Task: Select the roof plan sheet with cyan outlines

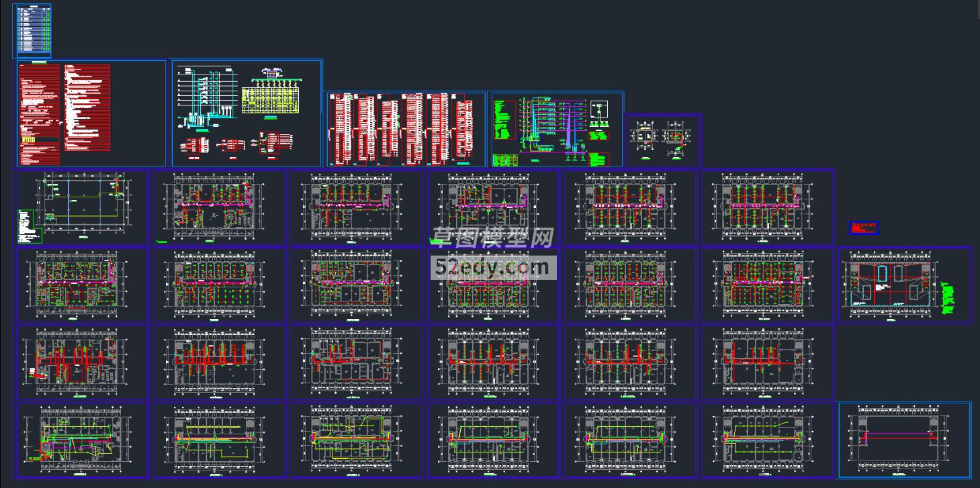Action: click(x=905, y=285)
